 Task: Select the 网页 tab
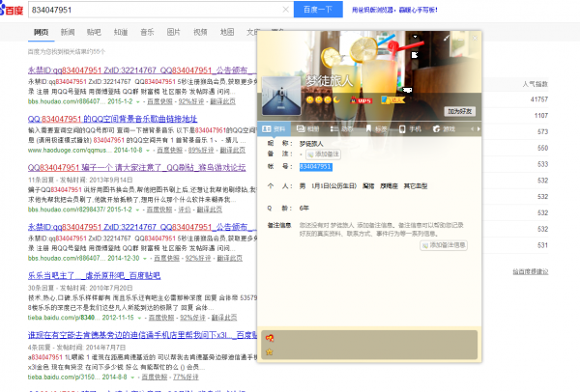tap(41, 32)
